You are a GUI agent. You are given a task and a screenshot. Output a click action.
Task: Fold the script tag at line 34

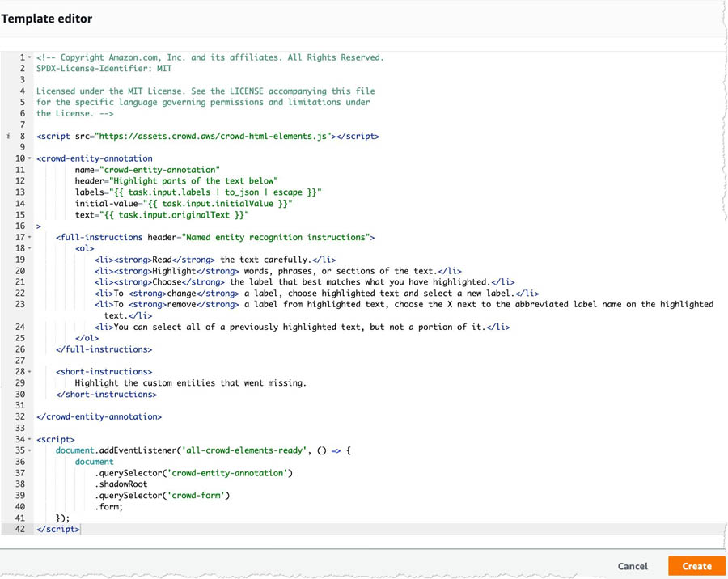coord(30,439)
